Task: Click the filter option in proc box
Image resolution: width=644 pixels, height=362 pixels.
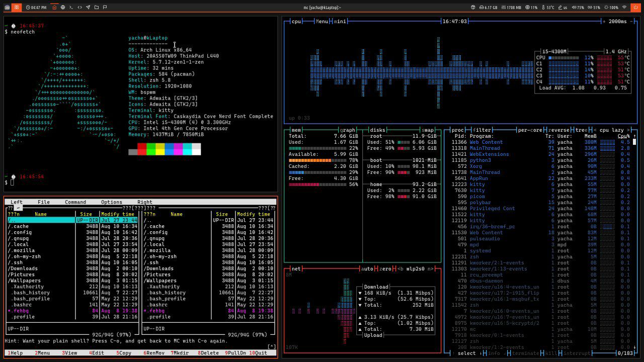Action: (x=482, y=130)
